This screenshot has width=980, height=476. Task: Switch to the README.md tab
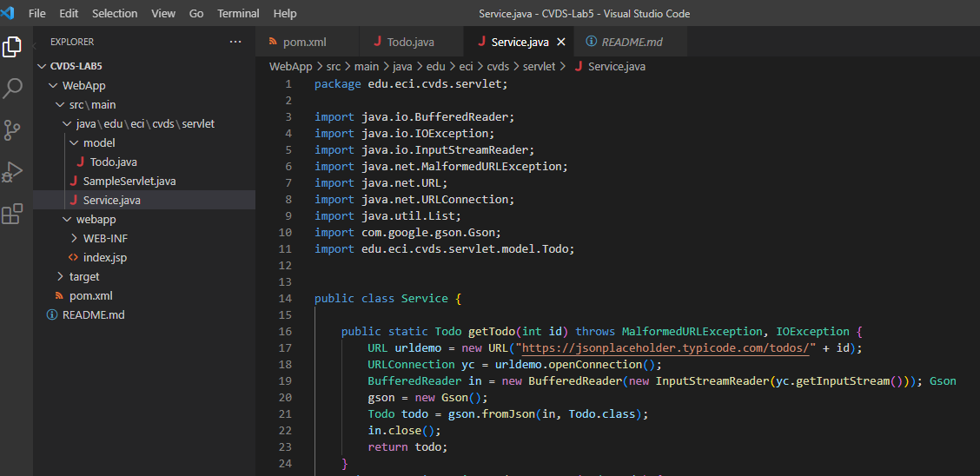click(629, 42)
